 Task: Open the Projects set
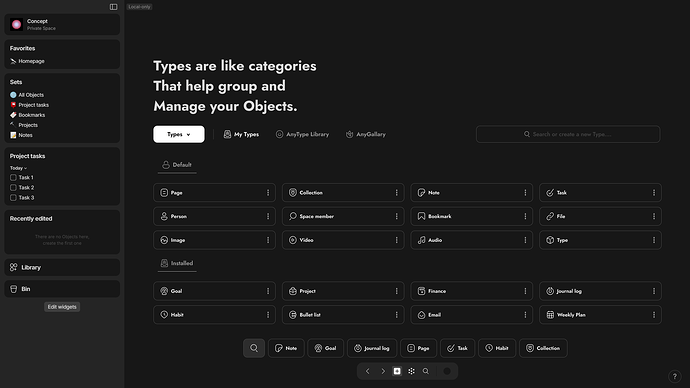(x=24, y=125)
